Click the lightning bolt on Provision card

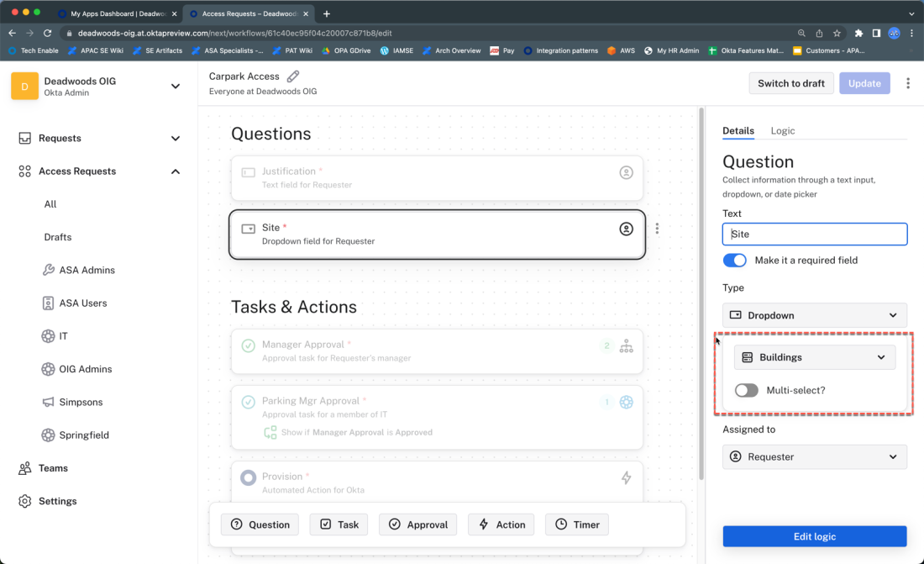626,477
